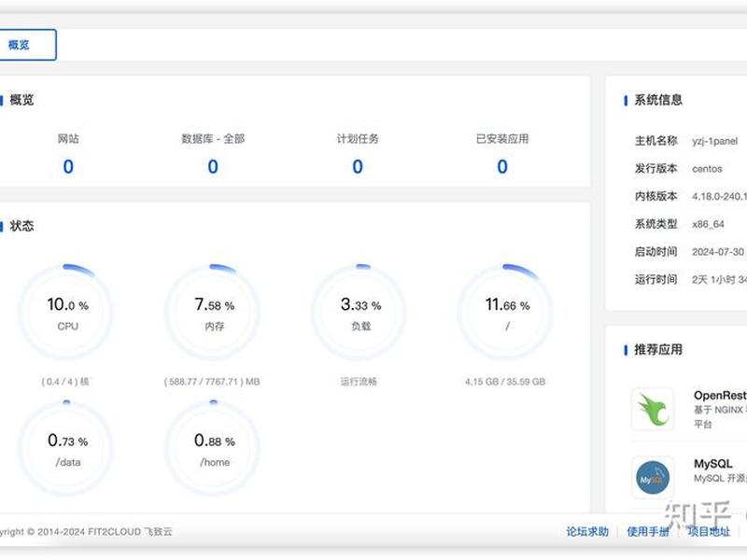
Task: Click the 内核版本 label
Action: [x=655, y=196]
